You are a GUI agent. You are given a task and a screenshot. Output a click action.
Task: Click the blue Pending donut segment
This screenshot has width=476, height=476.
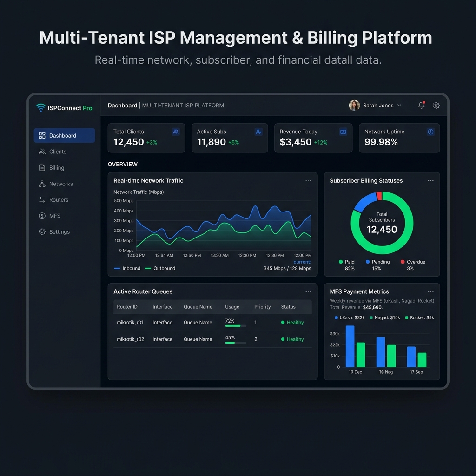(x=365, y=202)
